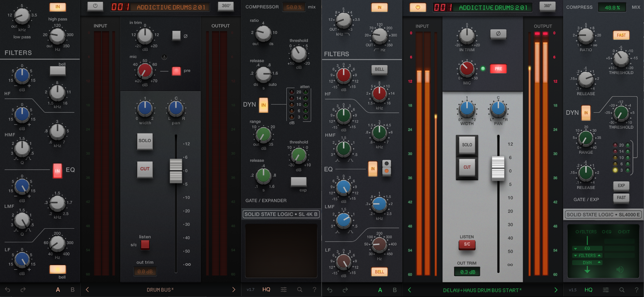Click CUT button on SL4000 E
Screen dimensions: 644x297
point(467,167)
